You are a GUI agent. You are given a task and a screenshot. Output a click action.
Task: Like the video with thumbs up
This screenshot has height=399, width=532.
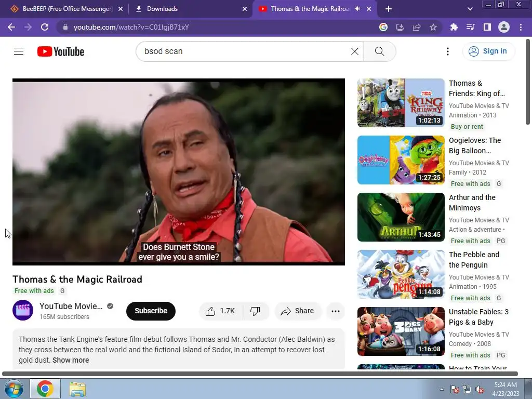221,311
